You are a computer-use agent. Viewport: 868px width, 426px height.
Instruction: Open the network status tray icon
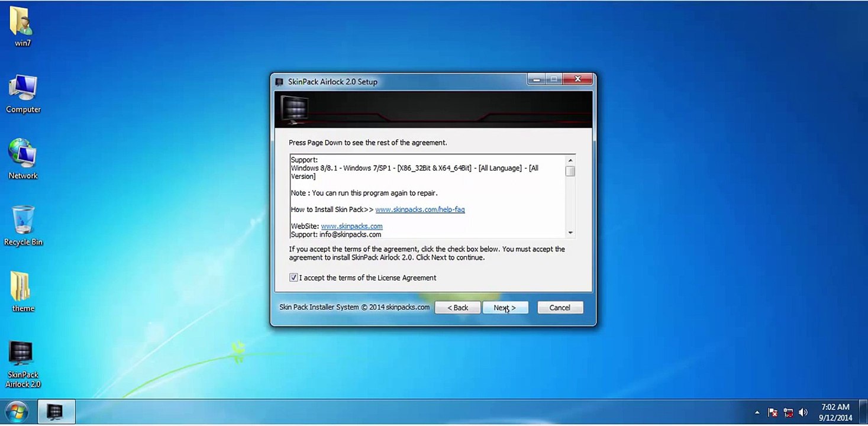coord(788,412)
